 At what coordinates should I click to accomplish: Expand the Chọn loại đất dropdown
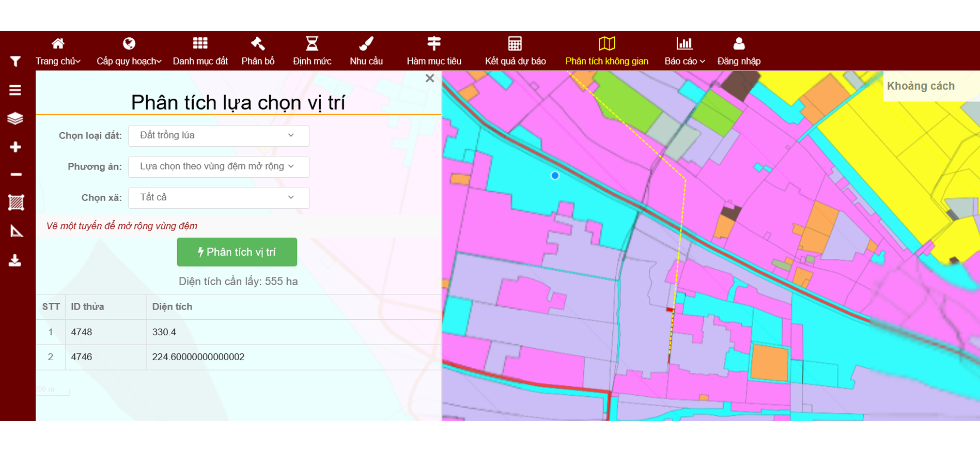(x=219, y=136)
